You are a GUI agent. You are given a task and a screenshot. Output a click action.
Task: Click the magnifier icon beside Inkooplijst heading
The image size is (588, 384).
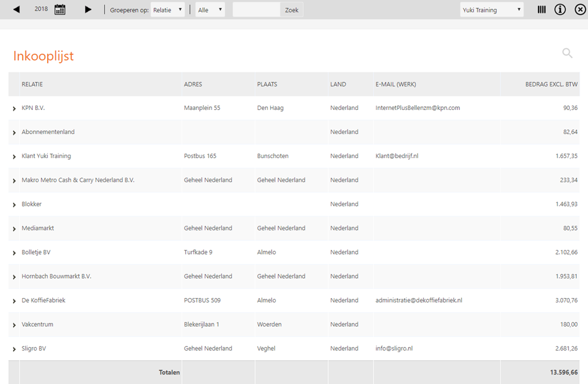point(567,54)
